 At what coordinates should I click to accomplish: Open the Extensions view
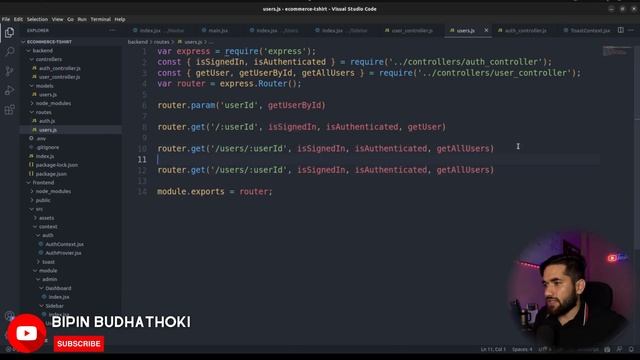click(9, 109)
